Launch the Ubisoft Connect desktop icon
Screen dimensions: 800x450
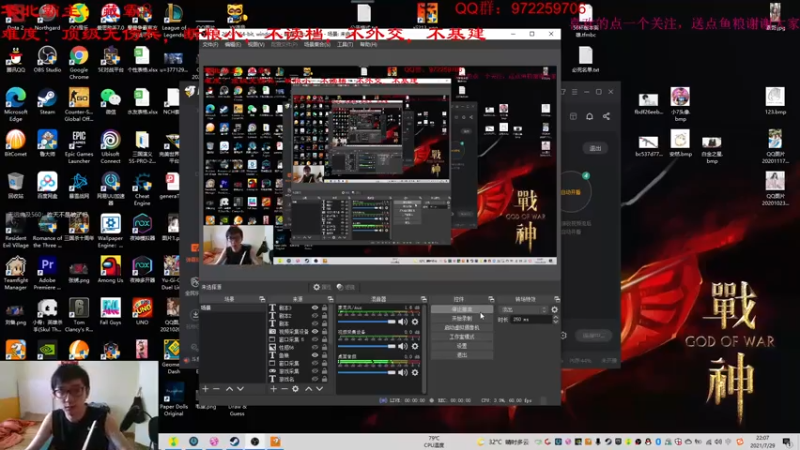click(x=110, y=147)
